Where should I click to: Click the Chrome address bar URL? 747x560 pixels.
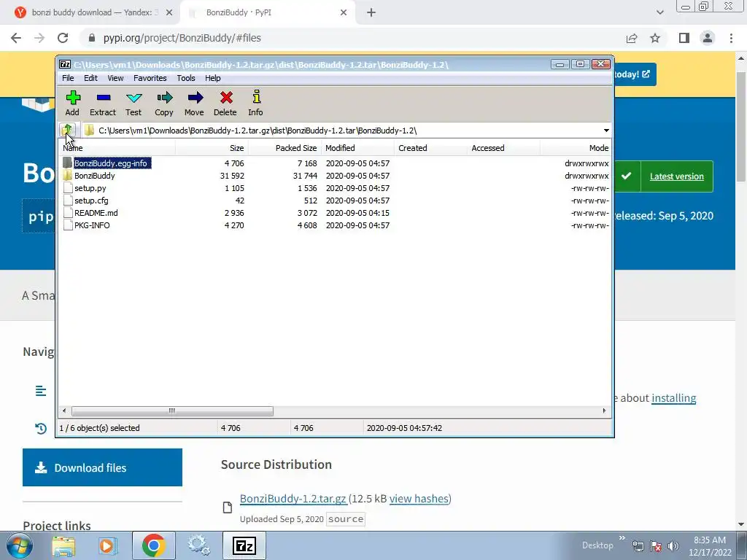tap(182, 38)
